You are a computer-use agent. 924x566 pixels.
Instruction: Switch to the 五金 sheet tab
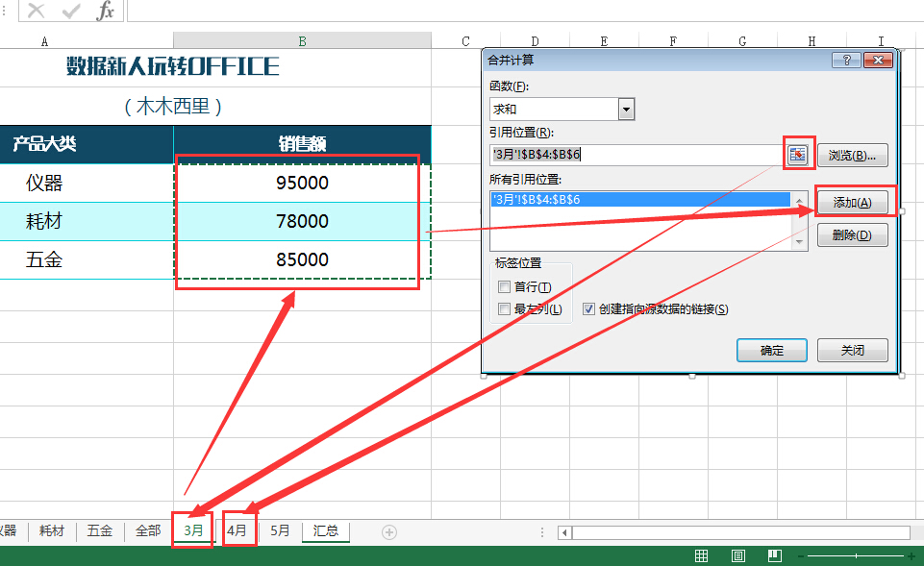point(100,530)
